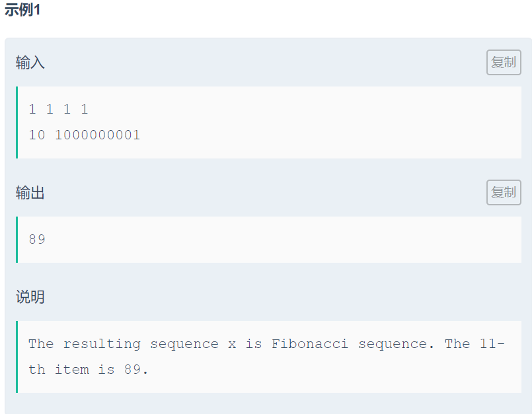Viewport: 532px width, 414px height.
Task: Click the green bar beside the output block
Action: pyautogui.click(x=17, y=239)
